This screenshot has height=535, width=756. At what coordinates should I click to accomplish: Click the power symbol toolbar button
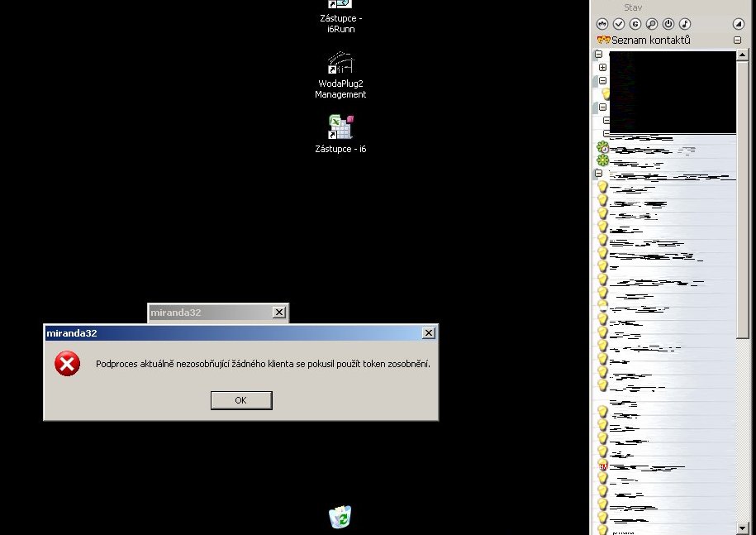668,24
